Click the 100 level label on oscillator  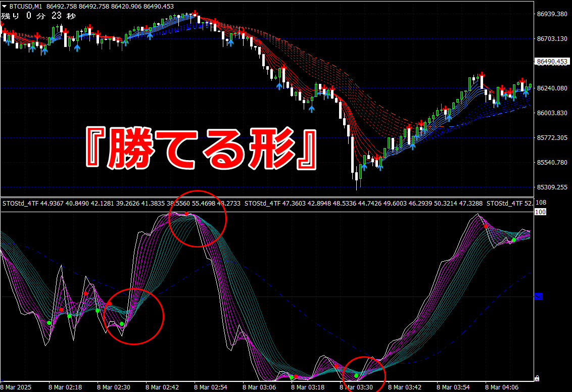pos(540,212)
